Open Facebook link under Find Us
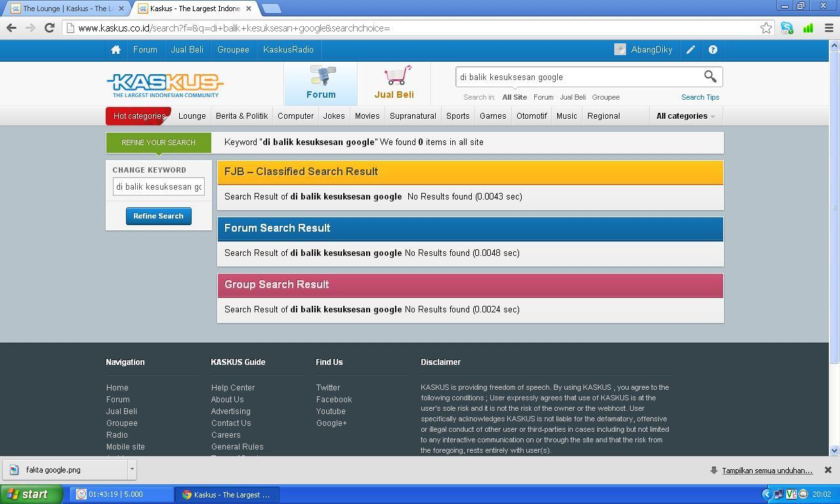The image size is (840, 504). tap(334, 400)
